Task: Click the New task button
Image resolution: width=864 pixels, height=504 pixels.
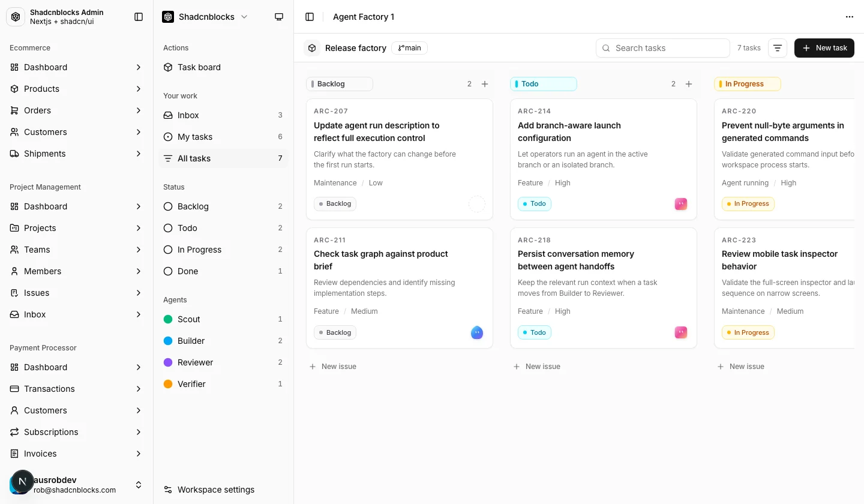Action: tap(824, 48)
